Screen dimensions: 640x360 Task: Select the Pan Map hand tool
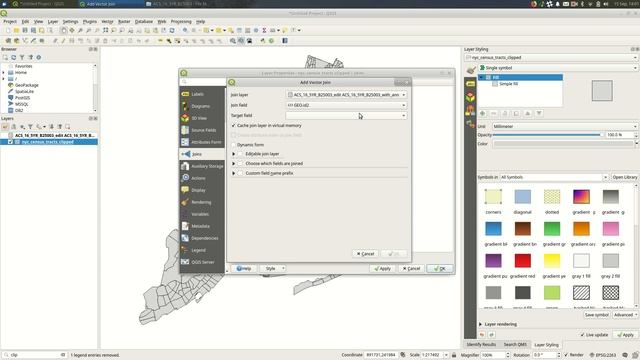click(x=63, y=30)
